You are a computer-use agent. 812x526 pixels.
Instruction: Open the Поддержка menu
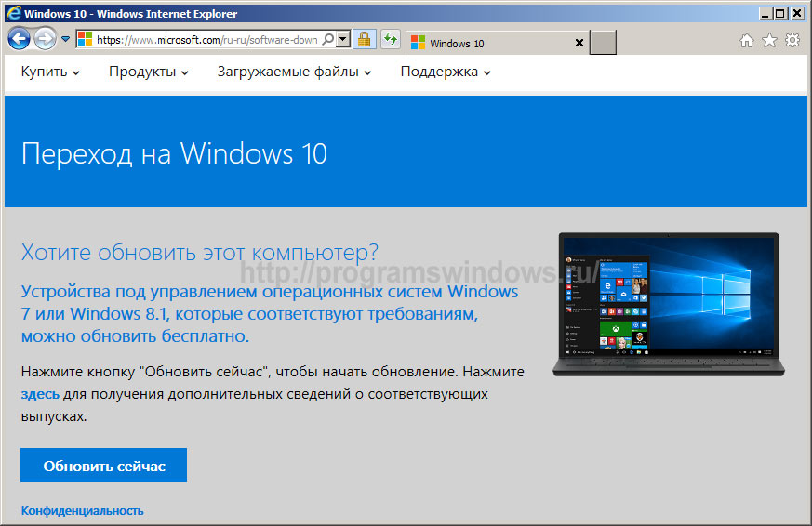pyautogui.click(x=446, y=72)
